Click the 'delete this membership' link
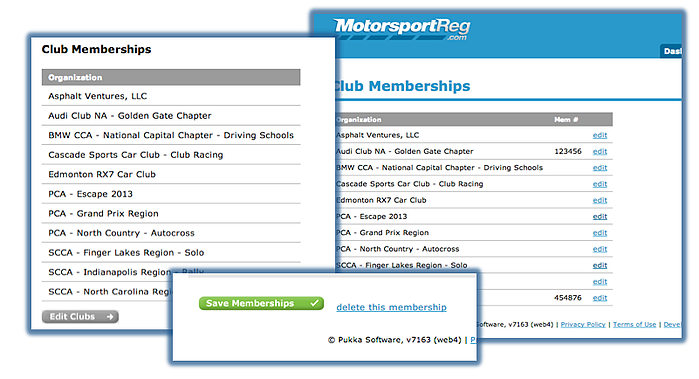Screen dimensions: 699x379 point(391,307)
